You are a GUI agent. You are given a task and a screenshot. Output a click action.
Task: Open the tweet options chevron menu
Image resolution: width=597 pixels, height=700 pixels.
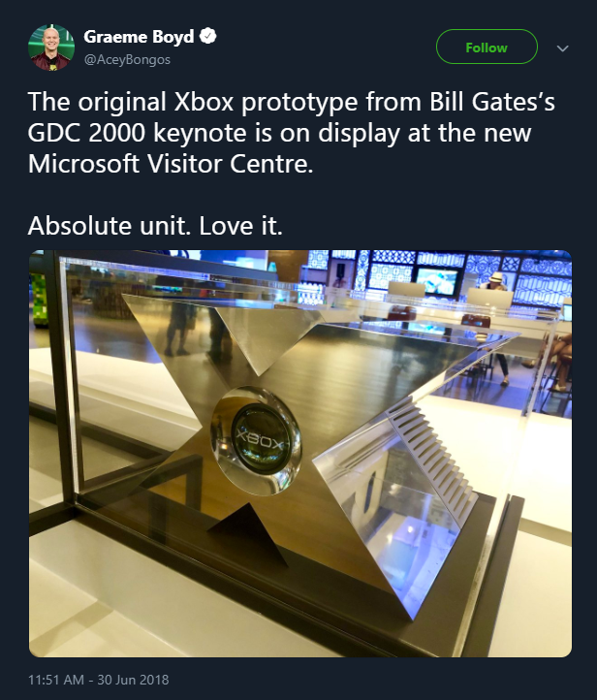[563, 48]
